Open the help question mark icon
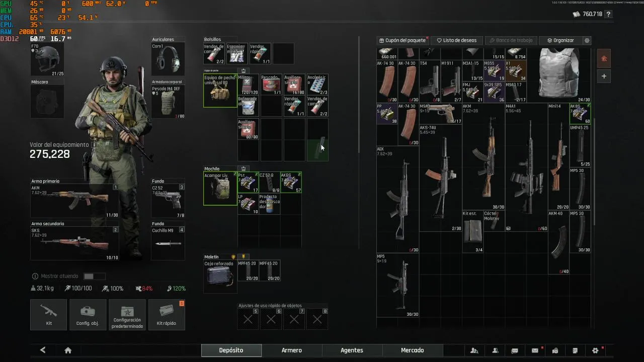The width and height of the screenshot is (644, 362). tap(608, 15)
